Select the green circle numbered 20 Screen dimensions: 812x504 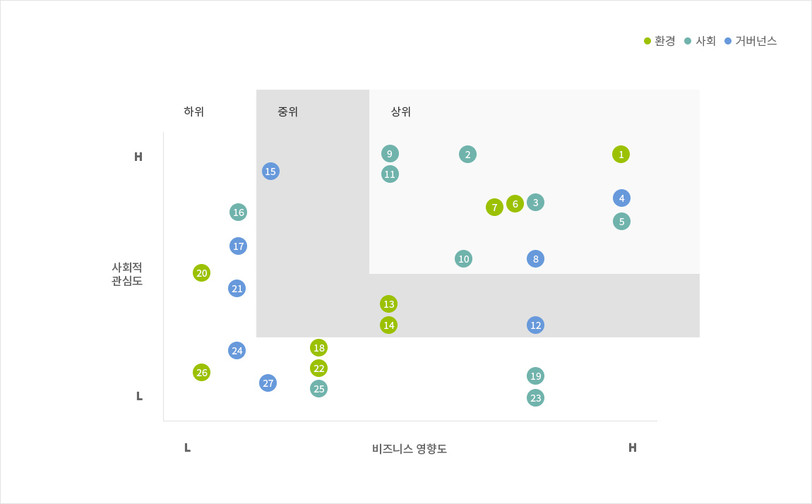pyautogui.click(x=201, y=272)
